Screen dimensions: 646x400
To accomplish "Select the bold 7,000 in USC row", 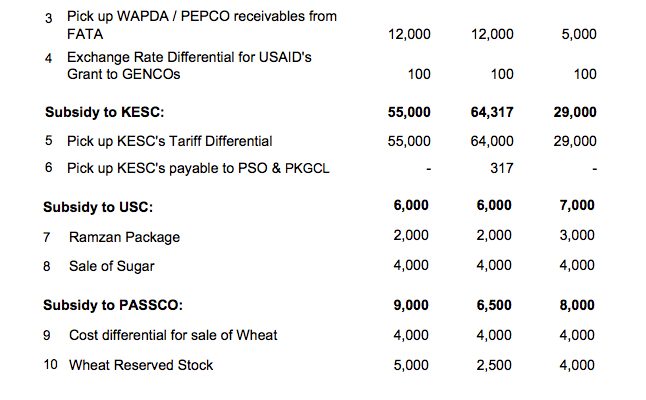I will [x=577, y=205].
